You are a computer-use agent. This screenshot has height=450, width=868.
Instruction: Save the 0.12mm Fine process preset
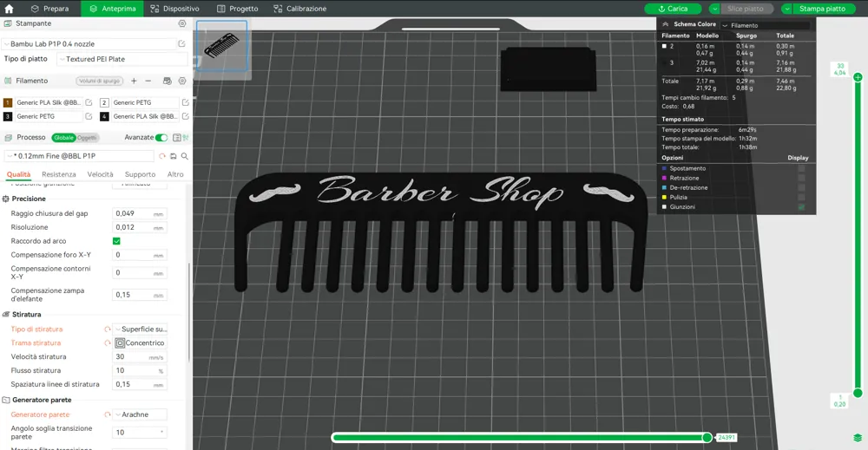click(x=174, y=156)
